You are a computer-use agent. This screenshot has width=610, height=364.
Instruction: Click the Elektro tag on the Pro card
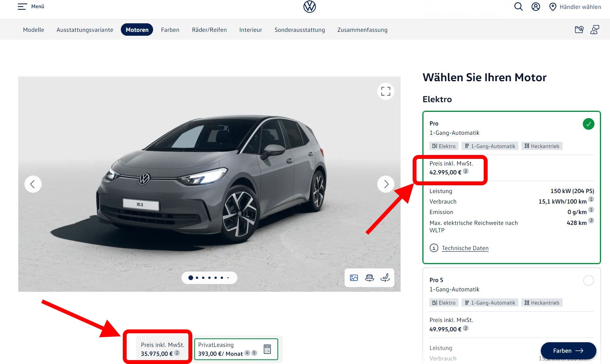[x=444, y=146]
